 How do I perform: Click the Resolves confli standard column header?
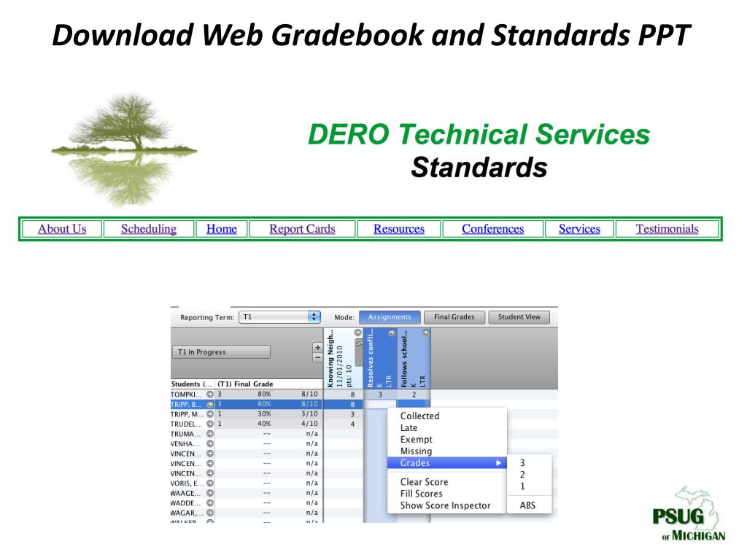coord(379,359)
